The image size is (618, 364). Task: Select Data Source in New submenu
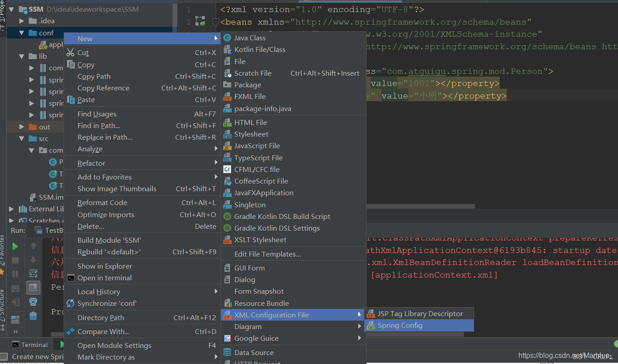tap(294, 352)
